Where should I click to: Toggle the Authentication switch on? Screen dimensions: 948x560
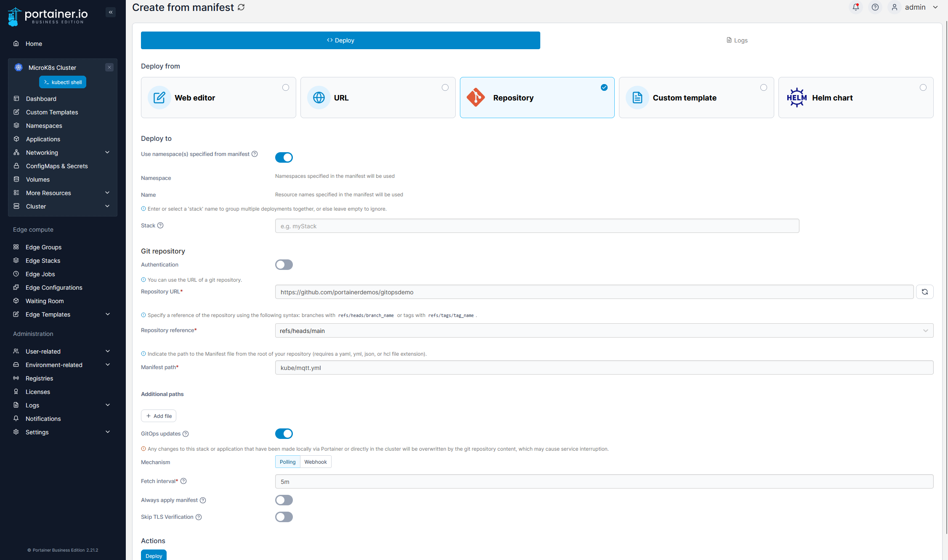pos(284,265)
